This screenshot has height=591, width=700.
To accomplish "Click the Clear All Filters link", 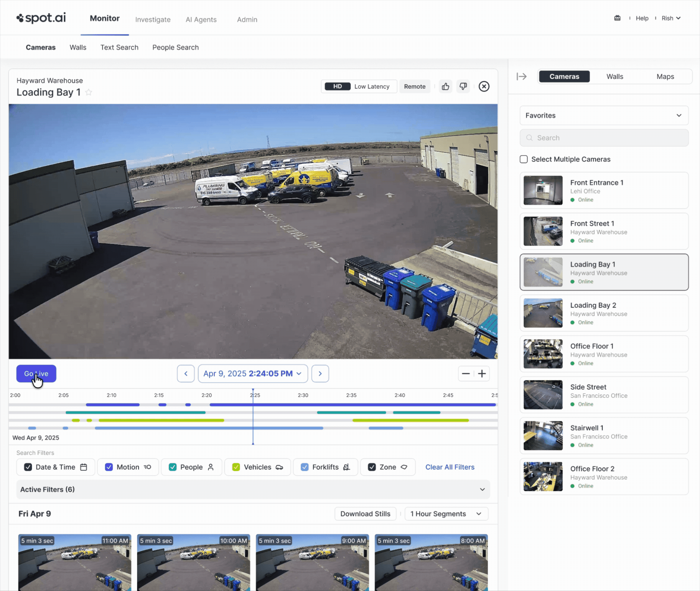I will pos(449,467).
